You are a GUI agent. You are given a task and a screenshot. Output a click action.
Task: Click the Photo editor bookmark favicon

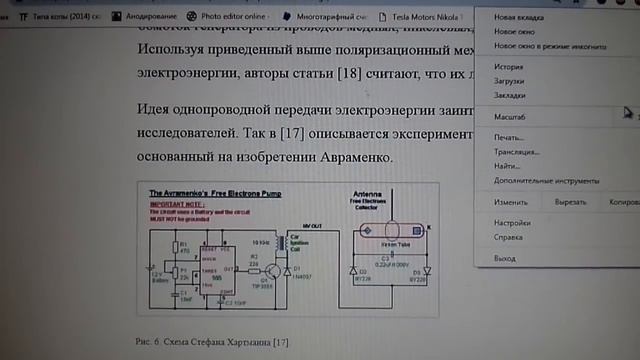coord(191,16)
